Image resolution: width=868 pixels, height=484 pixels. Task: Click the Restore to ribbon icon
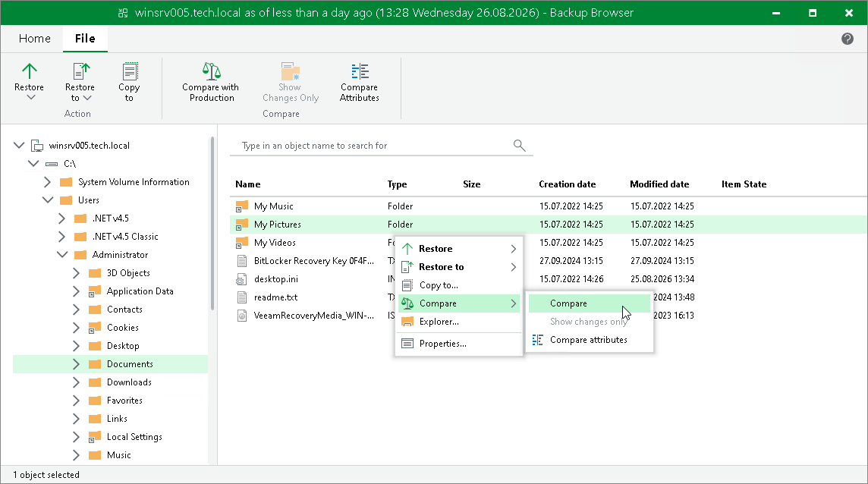tap(81, 71)
